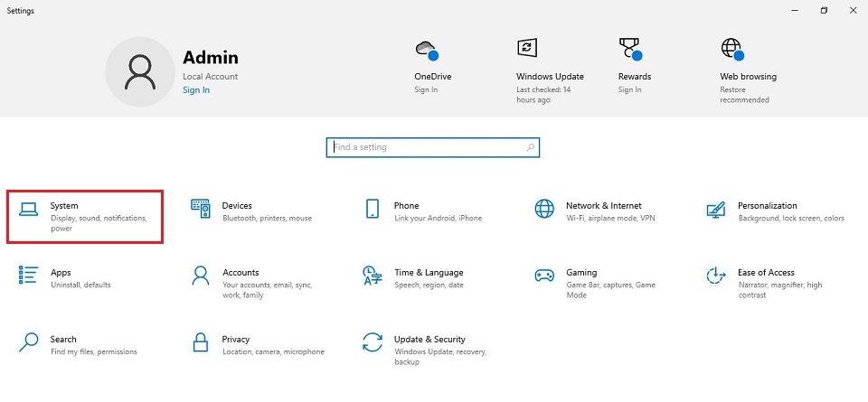The height and width of the screenshot is (402, 868).
Task: Open the Privacy lock icon
Action: coord(201,343)
